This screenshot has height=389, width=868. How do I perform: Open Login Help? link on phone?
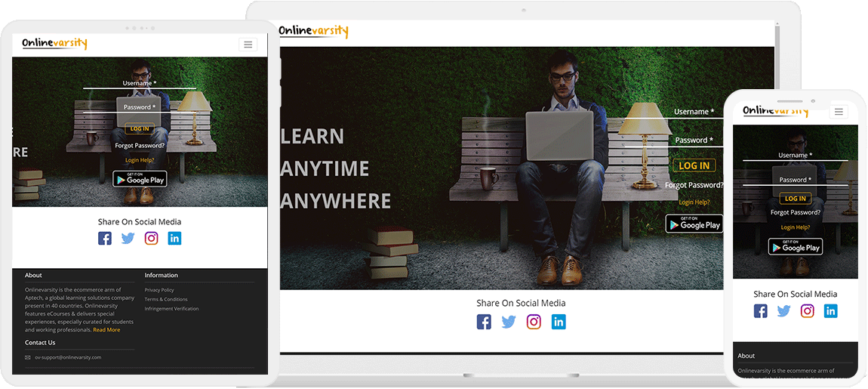pos(796,227)
